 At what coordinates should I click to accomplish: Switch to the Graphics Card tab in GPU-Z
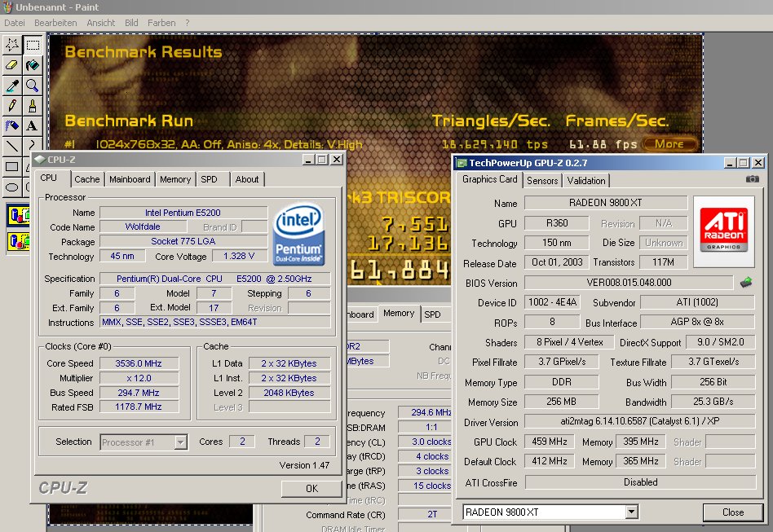coord(489,179)
